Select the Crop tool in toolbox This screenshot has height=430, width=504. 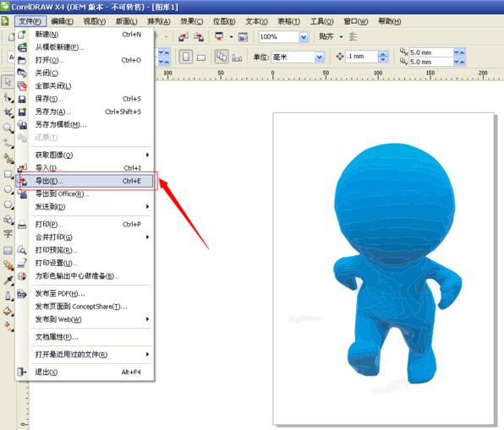coord(8,112)
